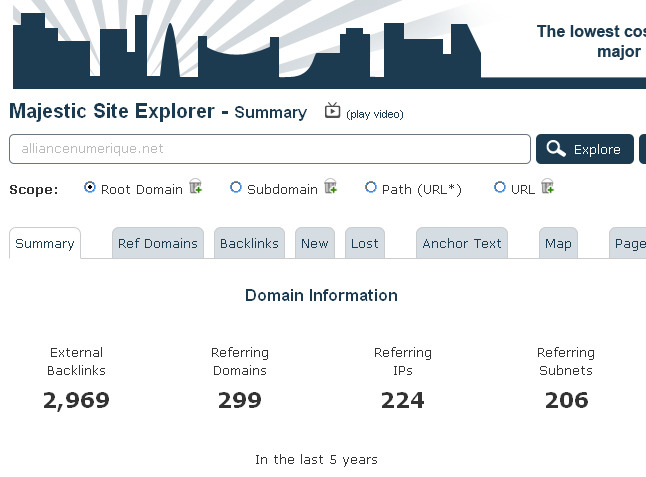Select the Path (URL*) scope radio button
Screen dimensions: 646x477
(371, 188)
